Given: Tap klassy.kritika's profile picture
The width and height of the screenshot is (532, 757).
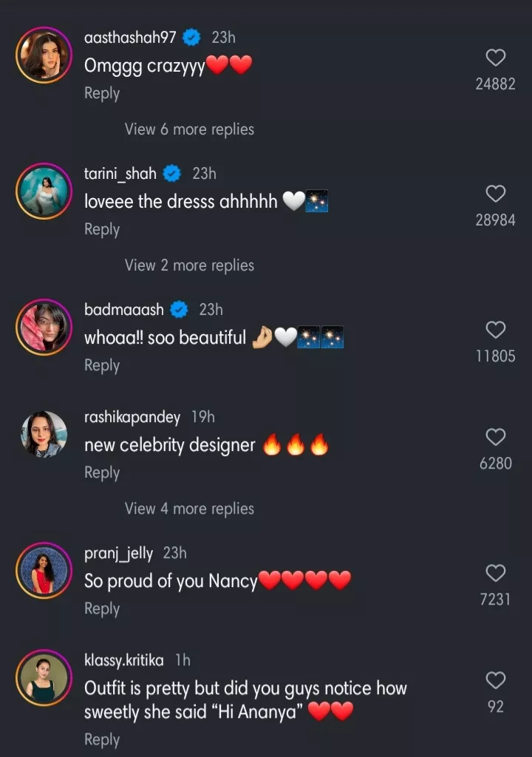Looking at the screenshot, I should pyautogui.click(x=44, y=678).
